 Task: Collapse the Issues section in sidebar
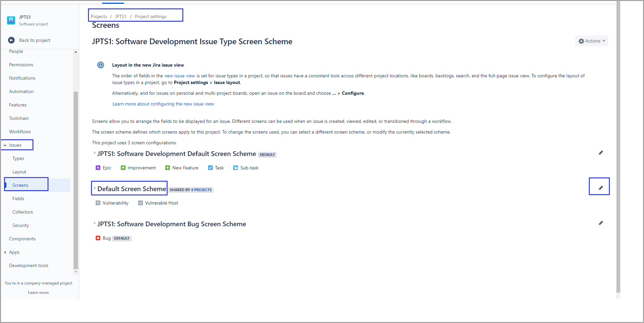pyautogui.click(x=5, y=145)
